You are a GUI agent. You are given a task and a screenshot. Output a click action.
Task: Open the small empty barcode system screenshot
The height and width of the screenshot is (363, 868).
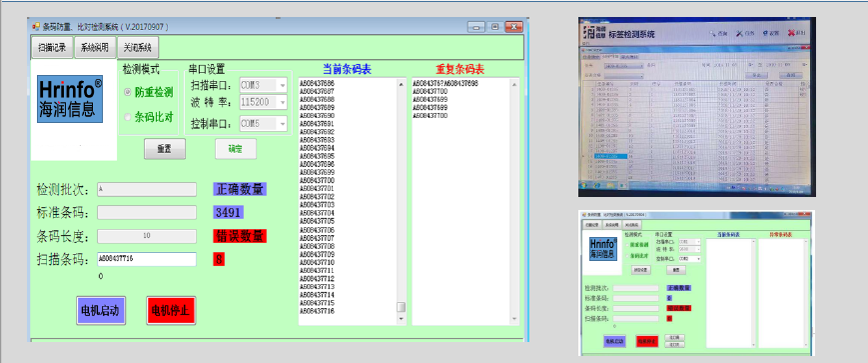pos(696,283)
